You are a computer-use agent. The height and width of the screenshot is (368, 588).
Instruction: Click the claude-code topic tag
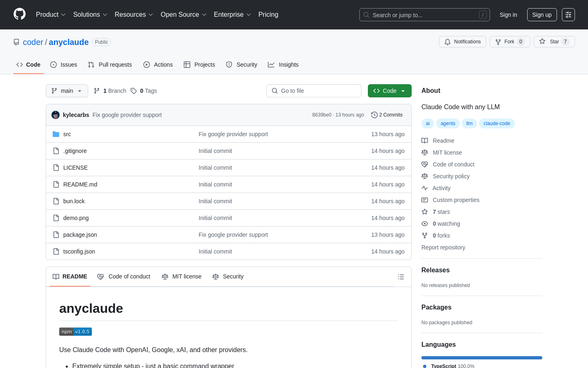click(x=497, y=123)
